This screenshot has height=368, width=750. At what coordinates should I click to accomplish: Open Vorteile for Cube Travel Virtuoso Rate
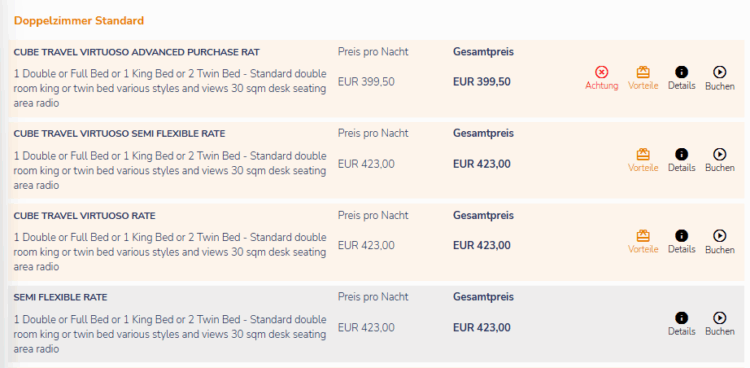643,242
